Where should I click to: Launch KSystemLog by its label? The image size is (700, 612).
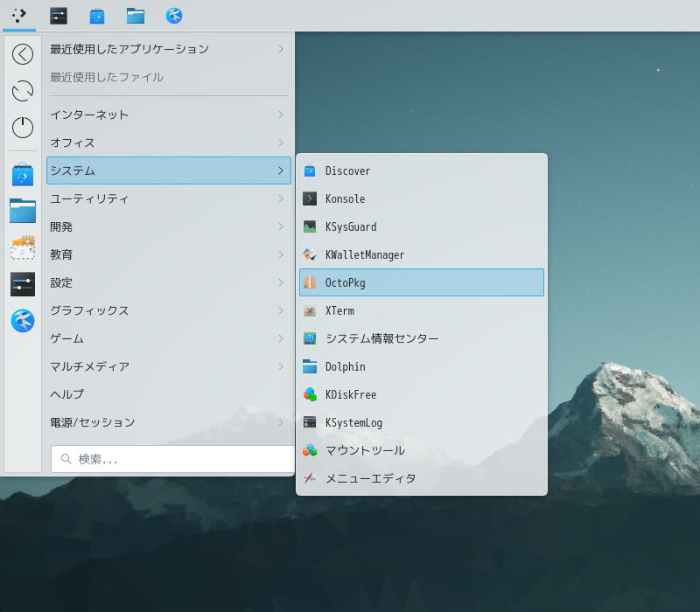coord(353,423)
